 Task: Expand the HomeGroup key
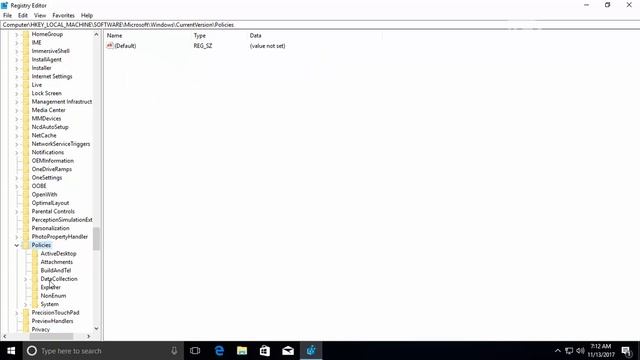pyautogui.click(x=17, y=35)
